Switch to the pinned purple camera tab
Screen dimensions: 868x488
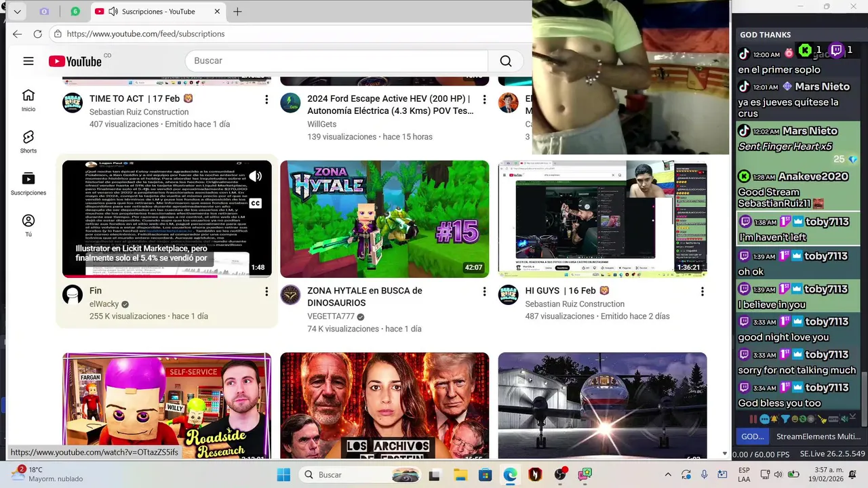[45, 12]
